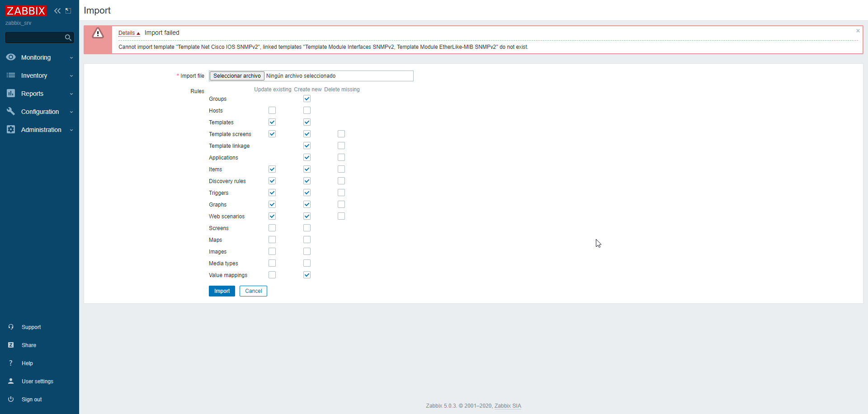The image size is (868, 414).
Task: Open Administration via its gear icon
Action: pos(11,130)
